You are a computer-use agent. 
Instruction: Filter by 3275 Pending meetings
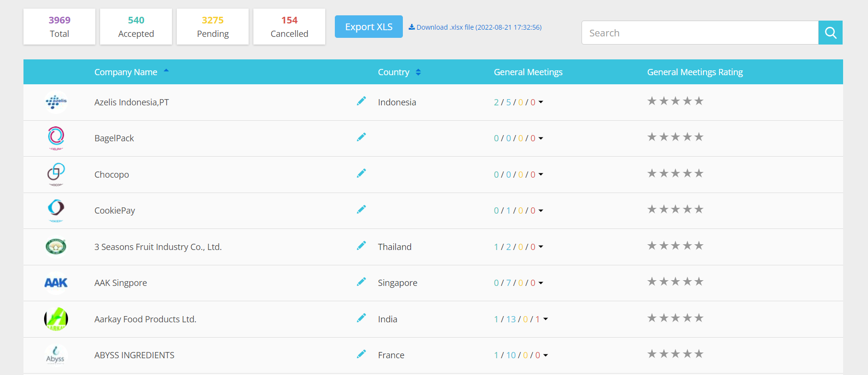tap(213, 27)
